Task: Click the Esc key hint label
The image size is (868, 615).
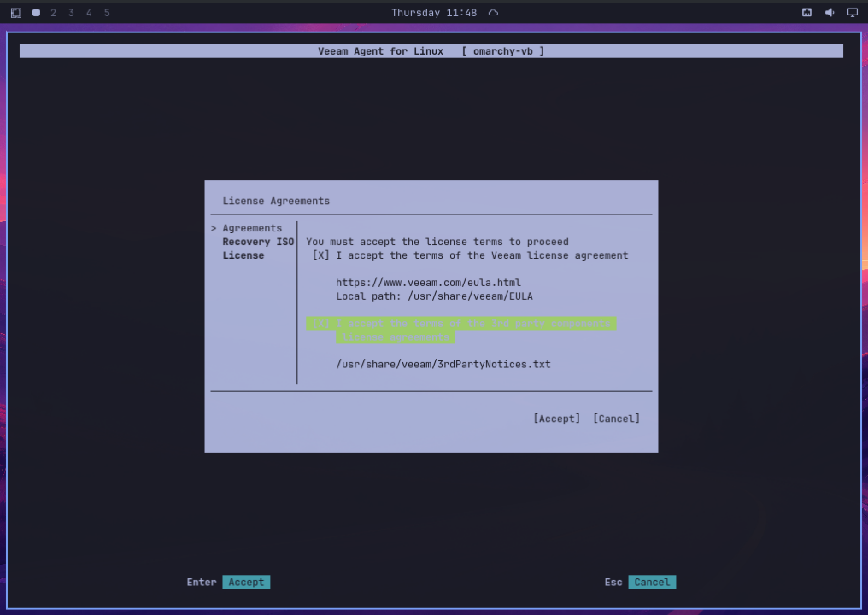Action: pos(613,583)
